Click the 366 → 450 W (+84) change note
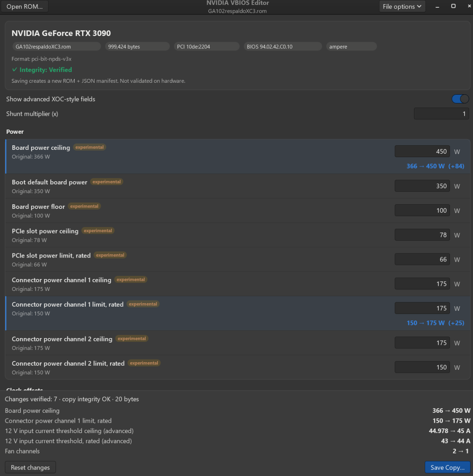 coord(435,166)
